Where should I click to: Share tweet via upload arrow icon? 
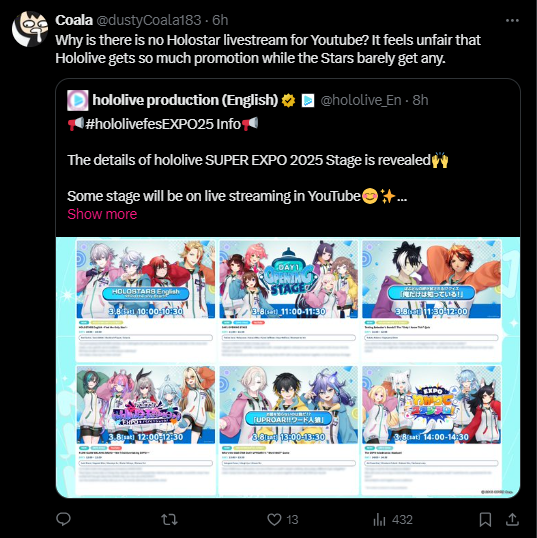(512, 519)
